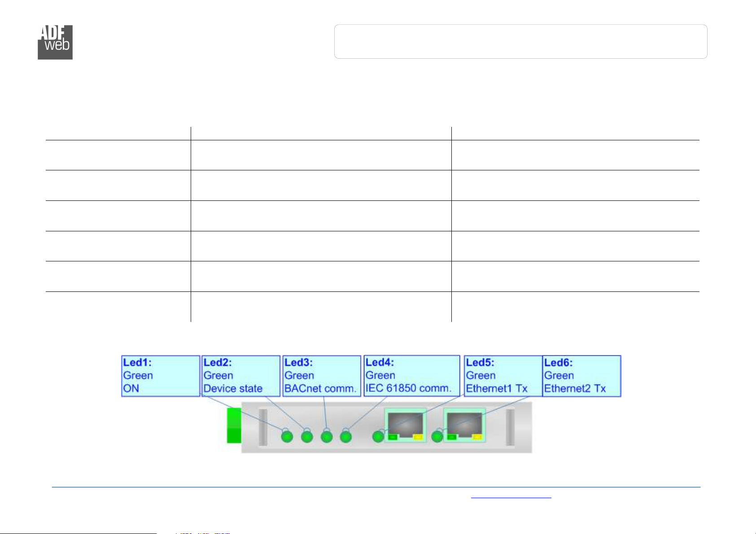
Task: Click the fourth green LED circle from the left
Action: 345,436
